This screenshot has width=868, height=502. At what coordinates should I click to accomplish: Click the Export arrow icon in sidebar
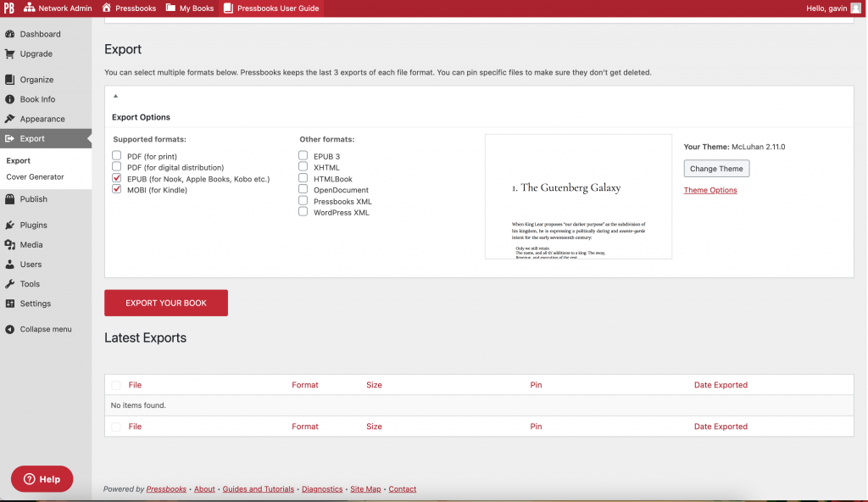point(10,138)
